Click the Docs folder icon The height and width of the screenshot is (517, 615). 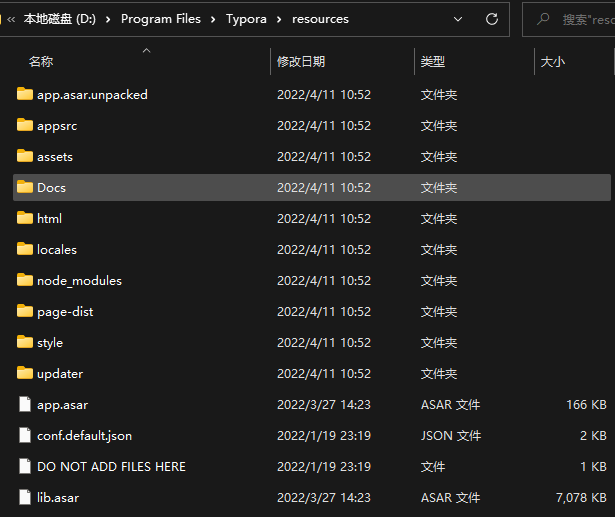pos(25,187)
